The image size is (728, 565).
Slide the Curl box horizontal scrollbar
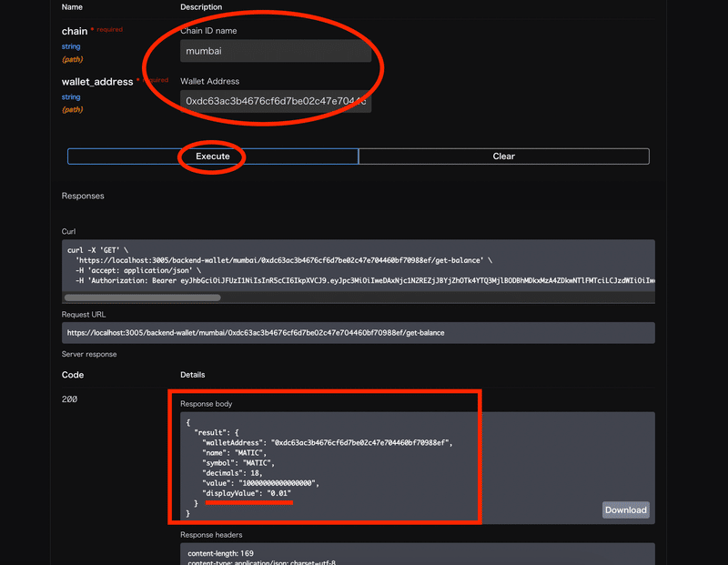(143, 298)
